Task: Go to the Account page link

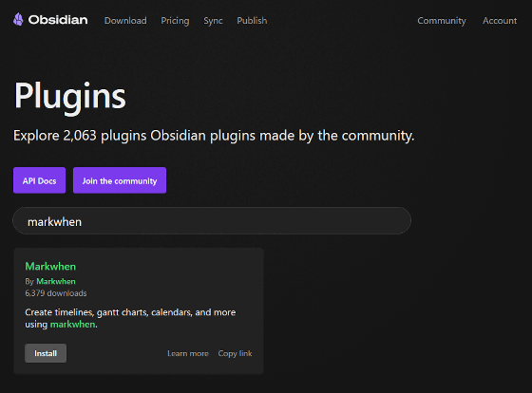Action: [500, 21]
